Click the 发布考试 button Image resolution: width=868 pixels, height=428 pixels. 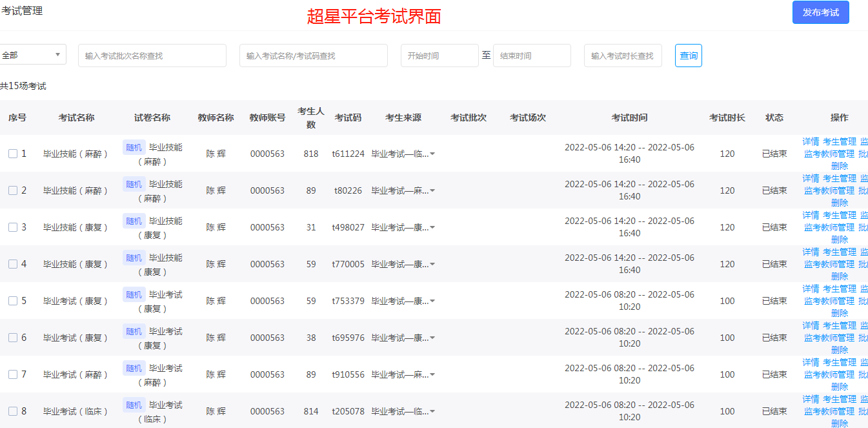820,12
